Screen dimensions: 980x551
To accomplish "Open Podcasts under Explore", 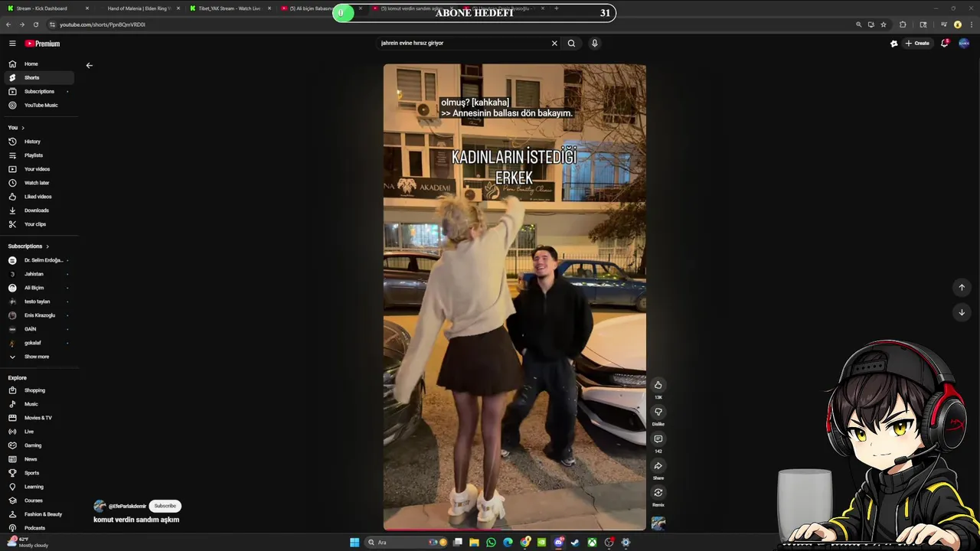I will pyautogui.click(x=38, y=528).
